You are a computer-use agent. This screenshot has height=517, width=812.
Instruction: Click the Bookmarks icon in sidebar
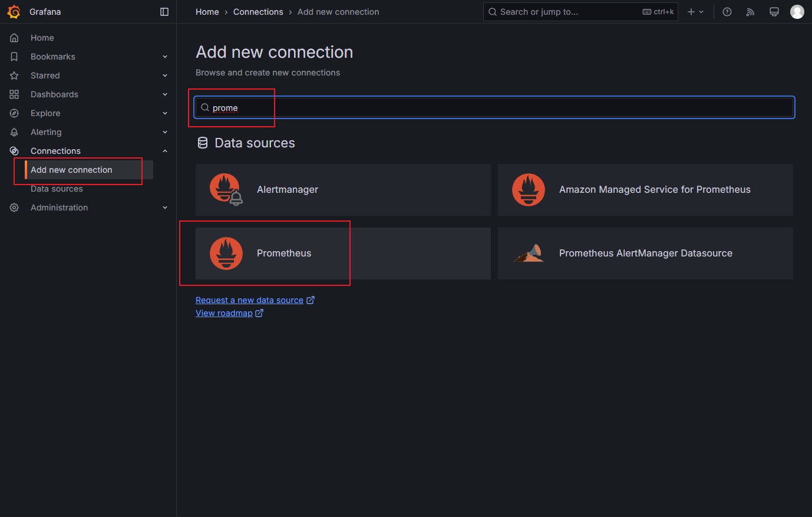pos(14,57)
